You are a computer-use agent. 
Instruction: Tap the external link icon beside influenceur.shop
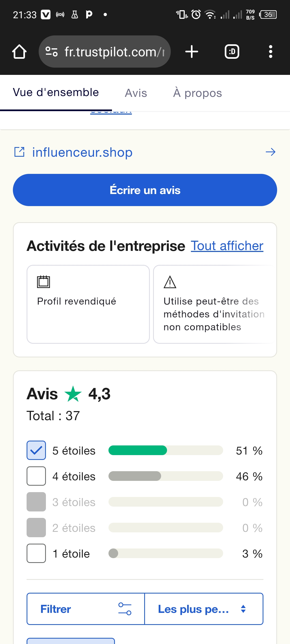pos(19,152)
